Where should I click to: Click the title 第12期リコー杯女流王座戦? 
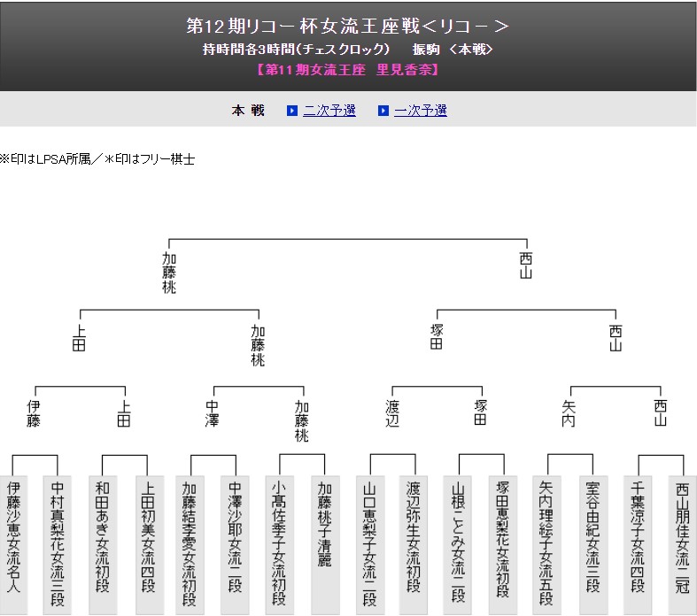point(302,26)
